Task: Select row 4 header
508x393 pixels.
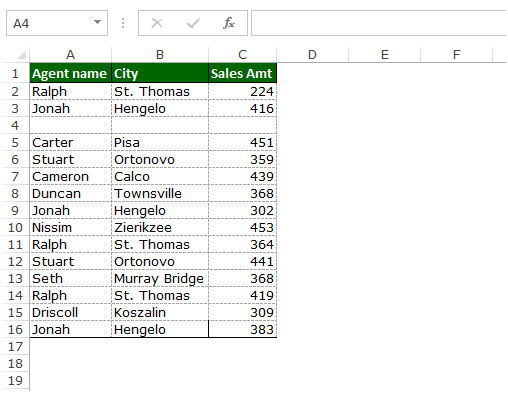Action: pyautogui.click(x=15, y=126)
